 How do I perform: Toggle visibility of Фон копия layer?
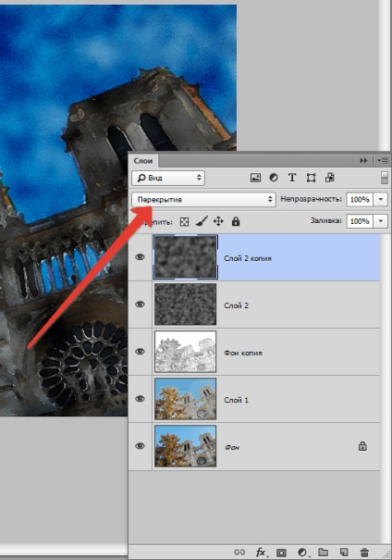pos(140,352)
